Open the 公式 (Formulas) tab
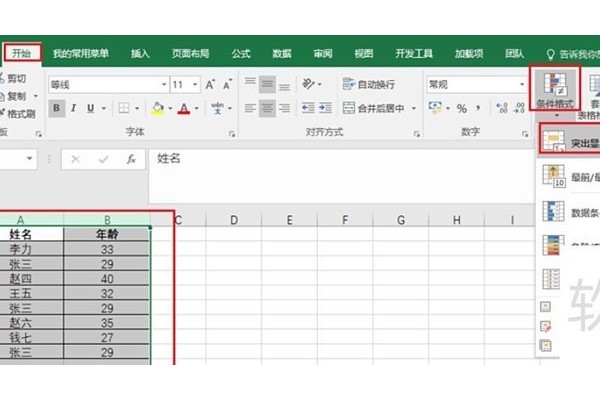This screenshot has height=400, width=600. (241, 54)
